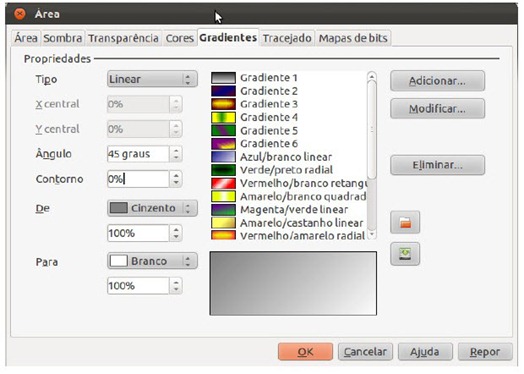The width and height of the screenshot is (524, 374).
Task: Click the Ângulo spinner arrows
Action: [176, 154]
